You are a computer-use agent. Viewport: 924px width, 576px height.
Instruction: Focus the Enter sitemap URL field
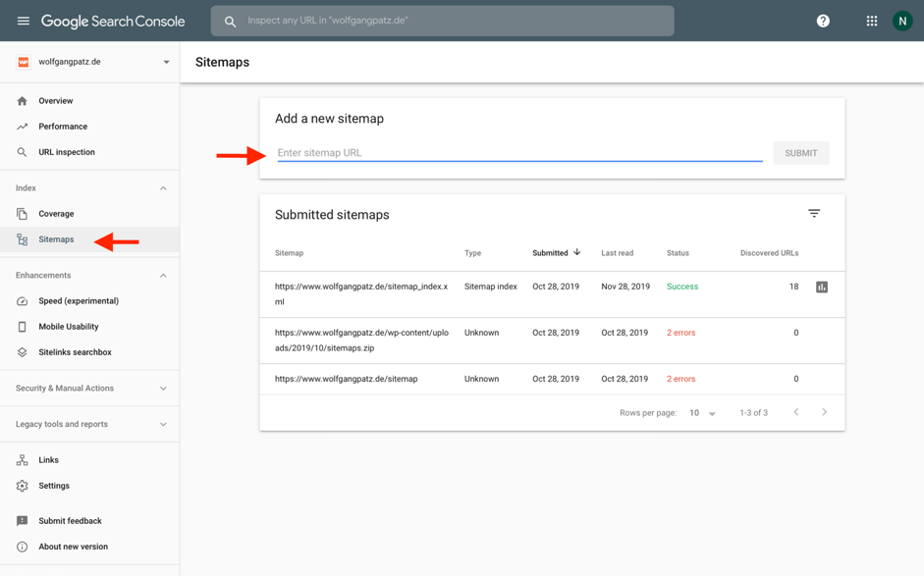[x=519, y=152]
